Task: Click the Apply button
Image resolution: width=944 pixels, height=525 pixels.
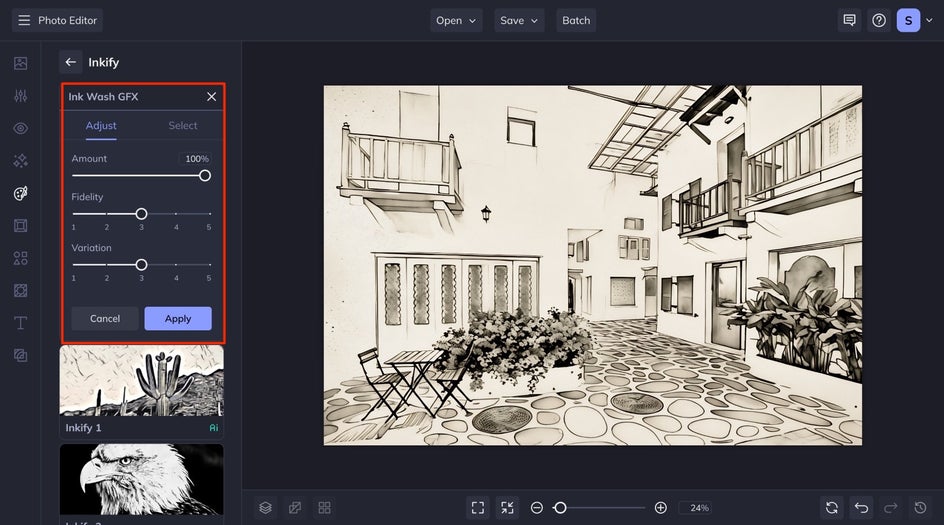Action: click(178, 318)
